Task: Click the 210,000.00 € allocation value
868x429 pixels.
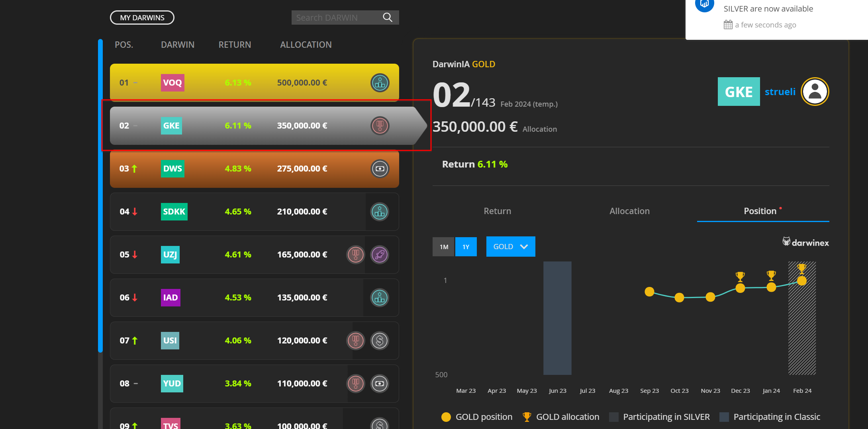Action: (302, 212)
